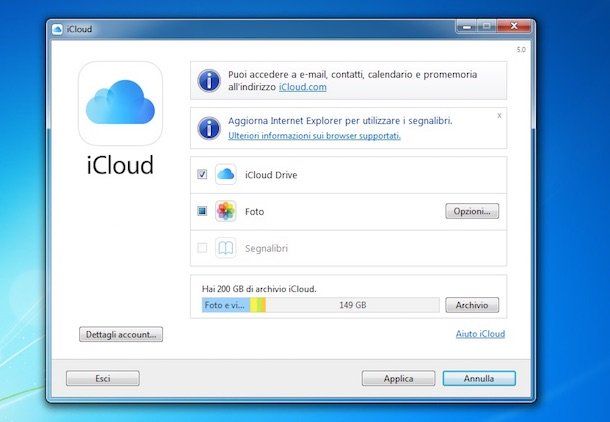Viewport: 610px width, 422px height.
Task: Open Foto Opzioni... button
Action: 472,211
